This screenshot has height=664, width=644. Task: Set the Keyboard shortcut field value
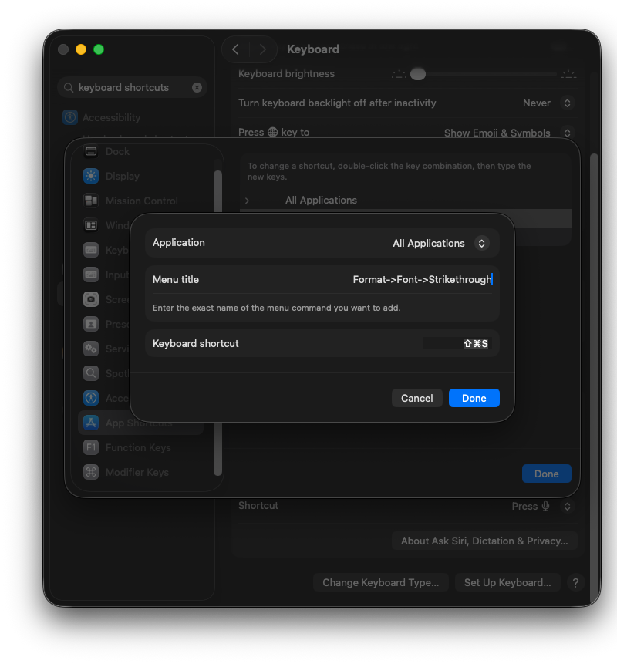point(457,343)
